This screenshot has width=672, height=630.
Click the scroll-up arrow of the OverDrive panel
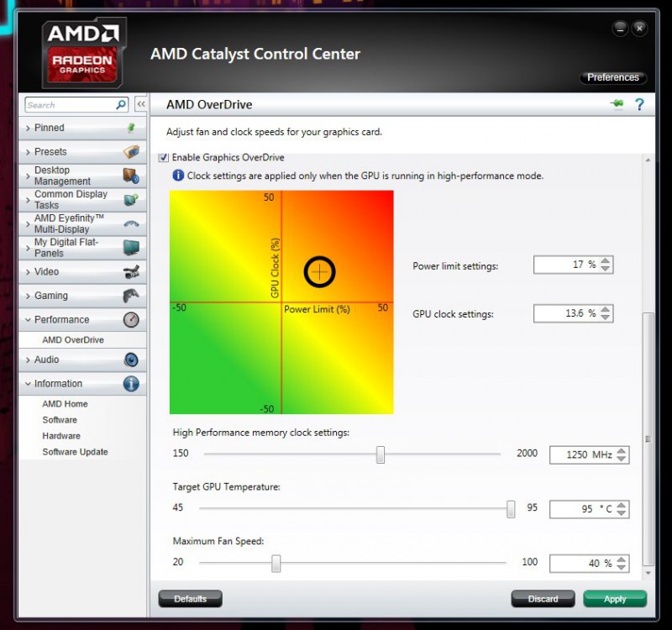click(x=648, y=160)
